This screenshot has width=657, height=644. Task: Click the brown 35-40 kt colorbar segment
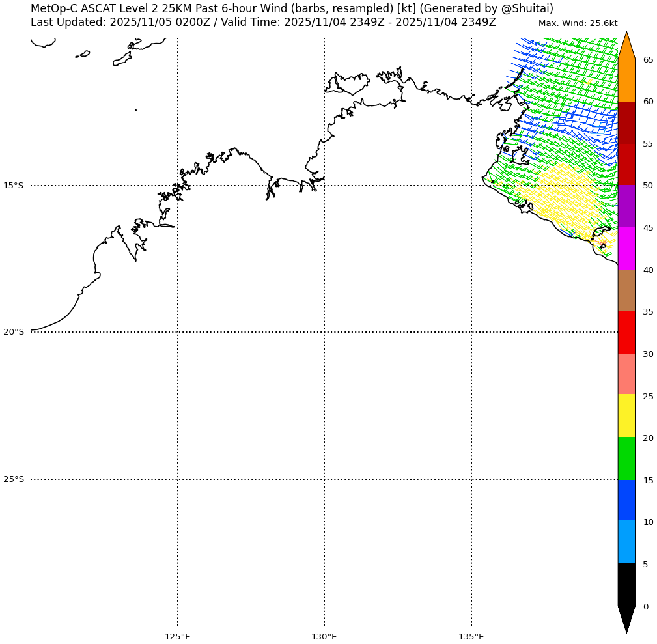click(x=626, y=290)
